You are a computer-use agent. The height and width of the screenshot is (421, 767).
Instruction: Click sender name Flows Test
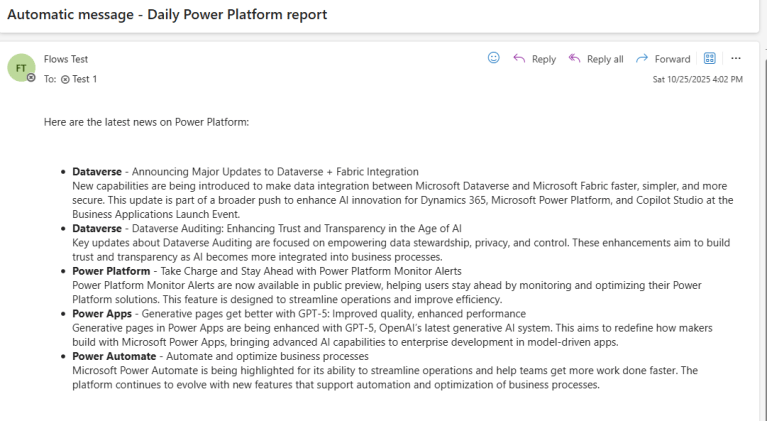tap(66, 59)
